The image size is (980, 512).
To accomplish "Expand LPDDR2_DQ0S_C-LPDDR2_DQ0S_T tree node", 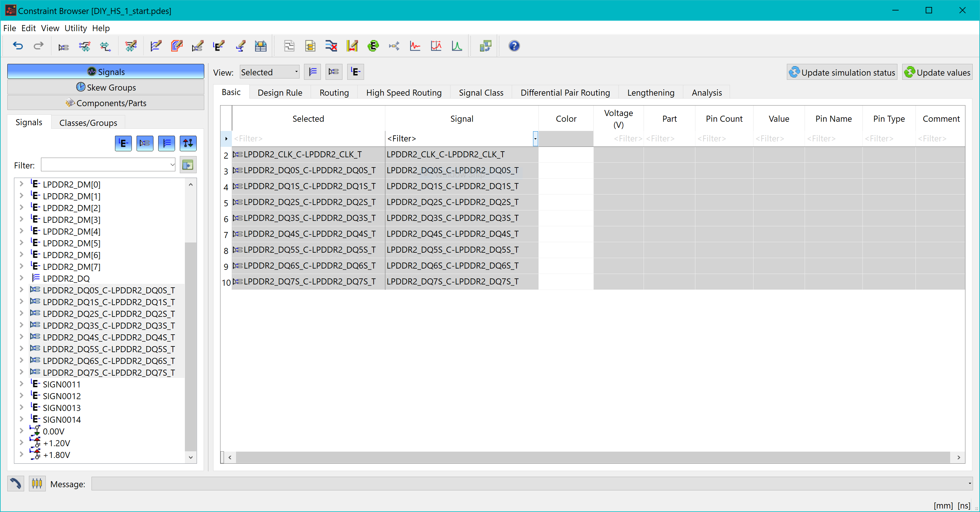I will [21, 290].
